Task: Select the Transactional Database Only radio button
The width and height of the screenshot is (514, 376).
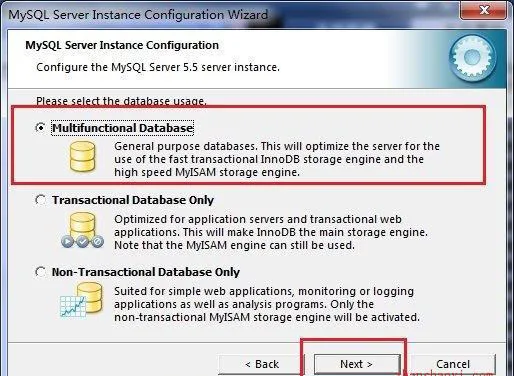Action: (x=40, y=200)
